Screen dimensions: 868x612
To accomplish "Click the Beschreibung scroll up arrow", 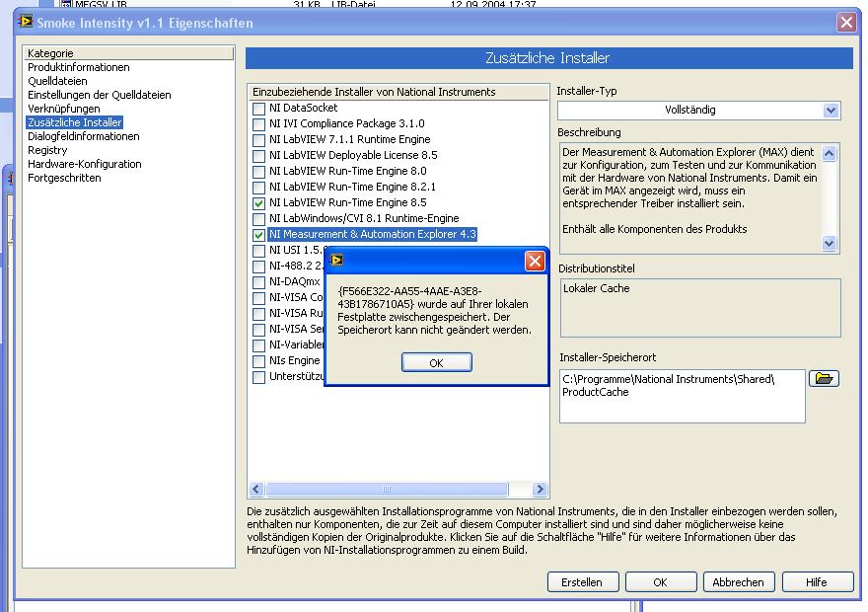I will coord(829,153).
